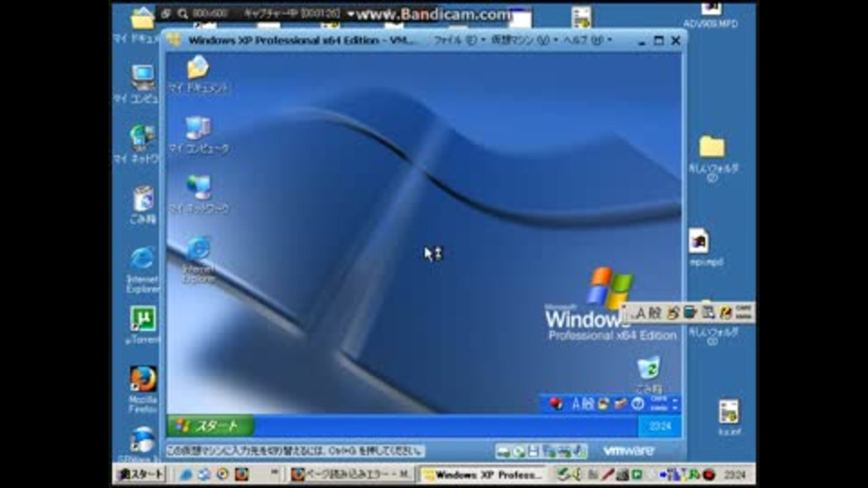Select host desktop Internet Explorer icon

143,269
